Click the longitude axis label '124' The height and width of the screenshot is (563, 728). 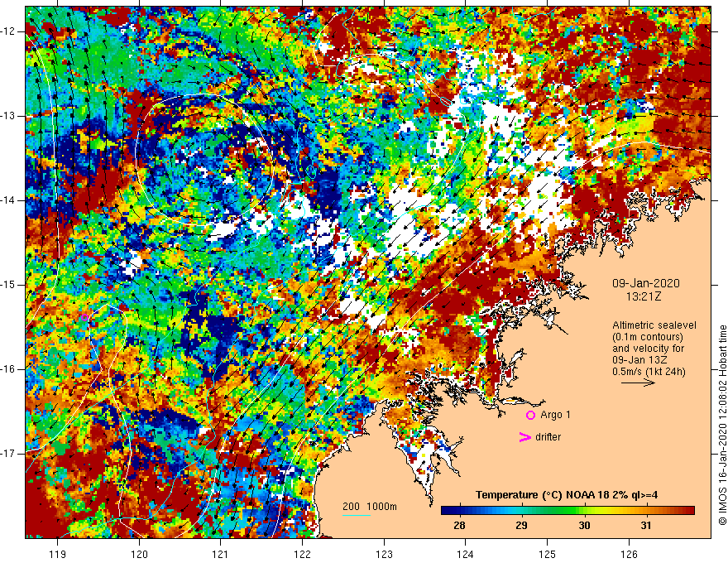(466, 554)
